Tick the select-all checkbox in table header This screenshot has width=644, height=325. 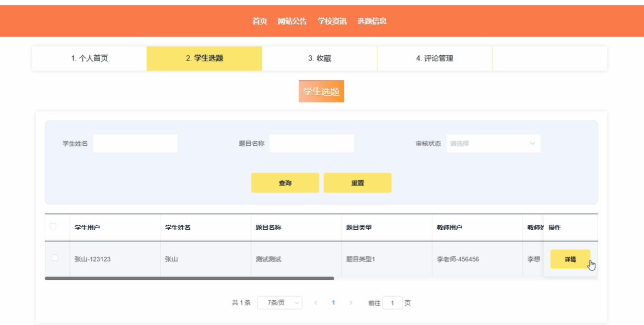pyautogui.click(x=53, y=226)
